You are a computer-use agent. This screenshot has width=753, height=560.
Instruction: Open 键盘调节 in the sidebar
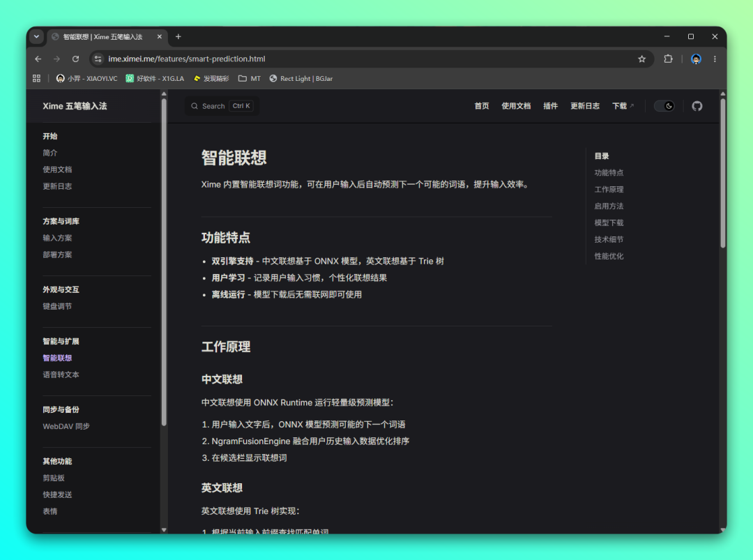point(57,306)
